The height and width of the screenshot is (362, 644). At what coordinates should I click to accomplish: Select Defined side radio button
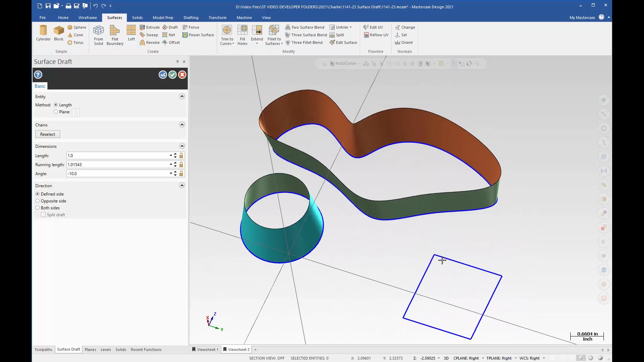click(37, 194)
